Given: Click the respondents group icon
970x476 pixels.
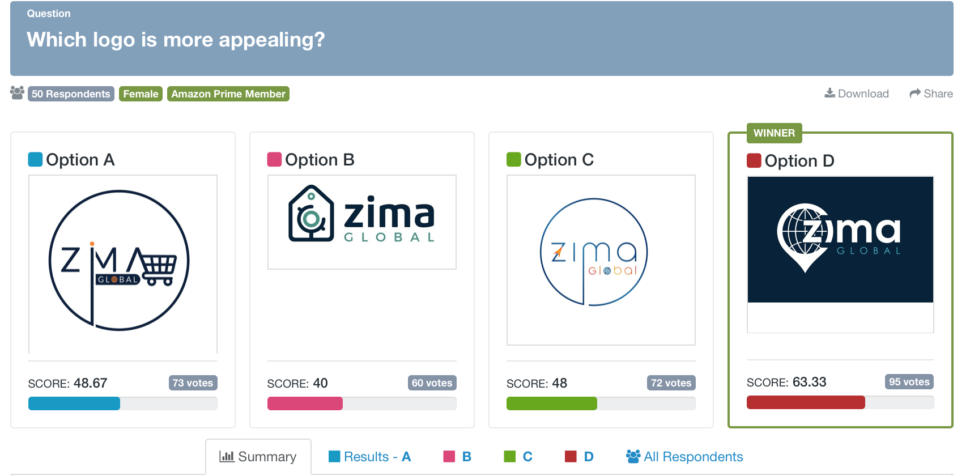Looking at the screenshot, I should (17, 93).
